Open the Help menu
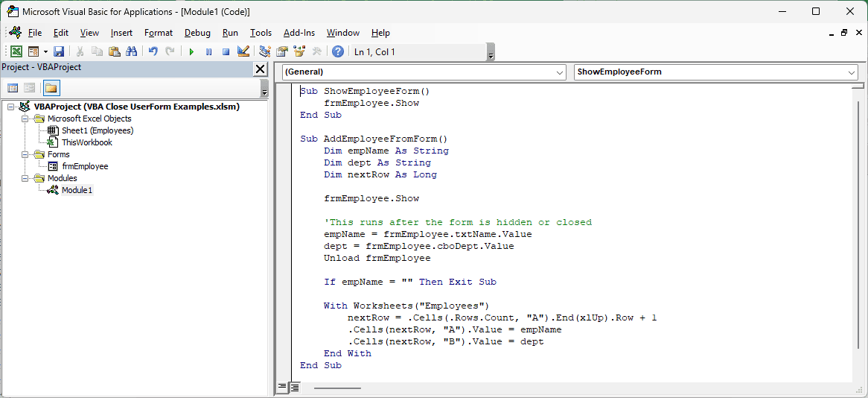 point(380,33)
